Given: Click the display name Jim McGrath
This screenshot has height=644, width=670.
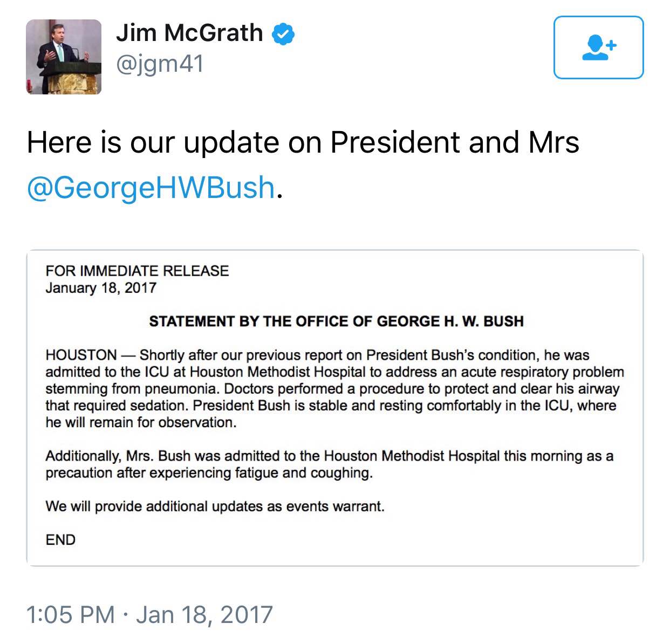Looking at the screenshot, I should (189, 33).
